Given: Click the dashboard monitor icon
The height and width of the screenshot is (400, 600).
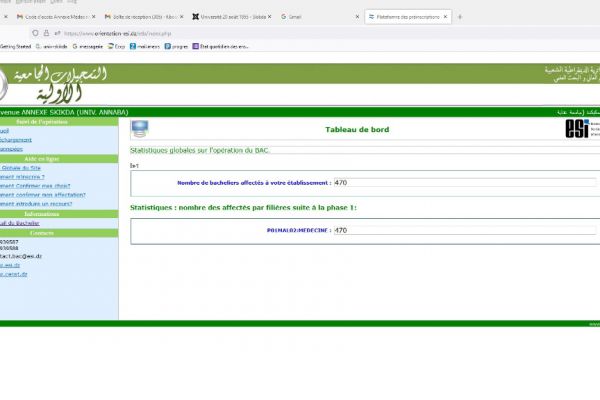Looking at the screenshot, I should [140, 128].
